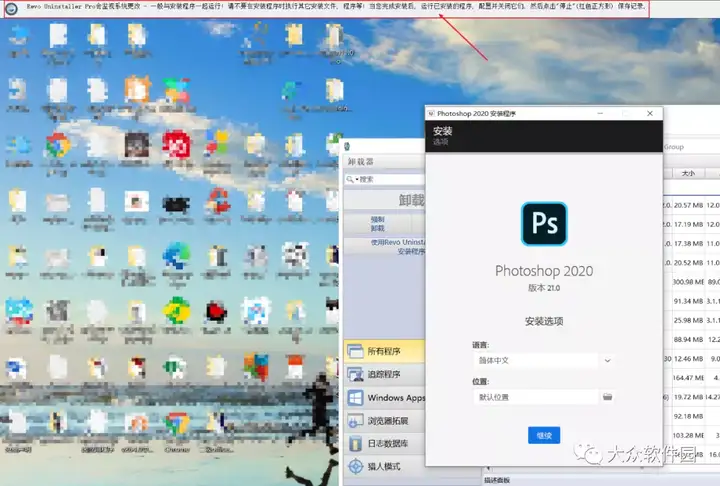The height and width of the screenshot is (486, 720).
Task: Select the row with 103.28 MB
Action: coord(691,435)
